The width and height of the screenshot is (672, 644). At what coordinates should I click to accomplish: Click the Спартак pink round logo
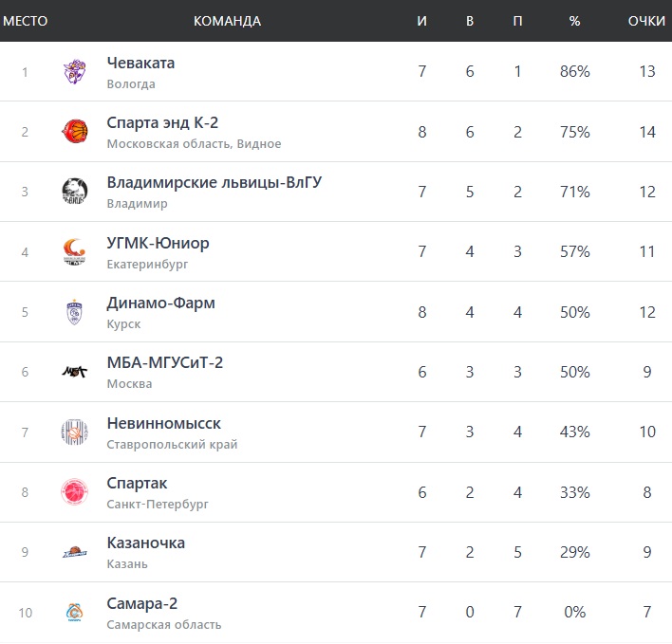coord(75,492)
